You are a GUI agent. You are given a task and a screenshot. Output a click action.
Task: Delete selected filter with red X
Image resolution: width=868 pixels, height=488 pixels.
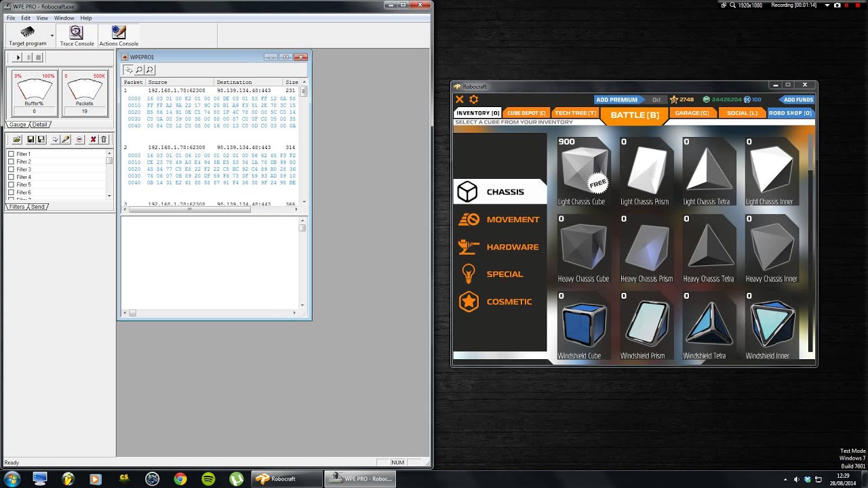click(94, 139)
